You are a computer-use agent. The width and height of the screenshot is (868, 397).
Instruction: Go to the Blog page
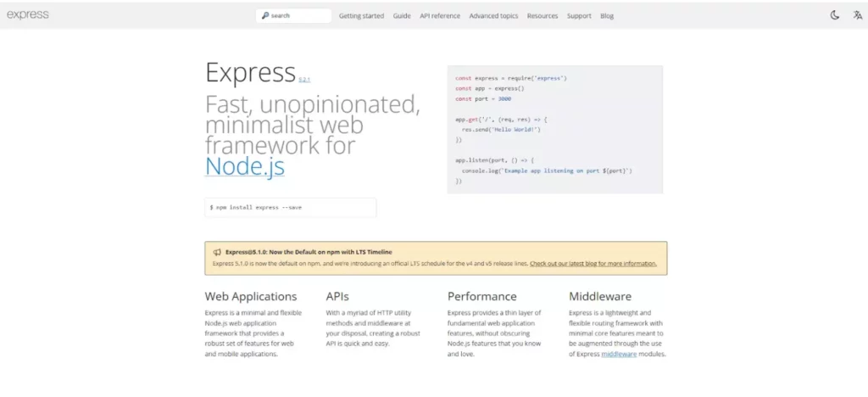[x=607, y=16]
